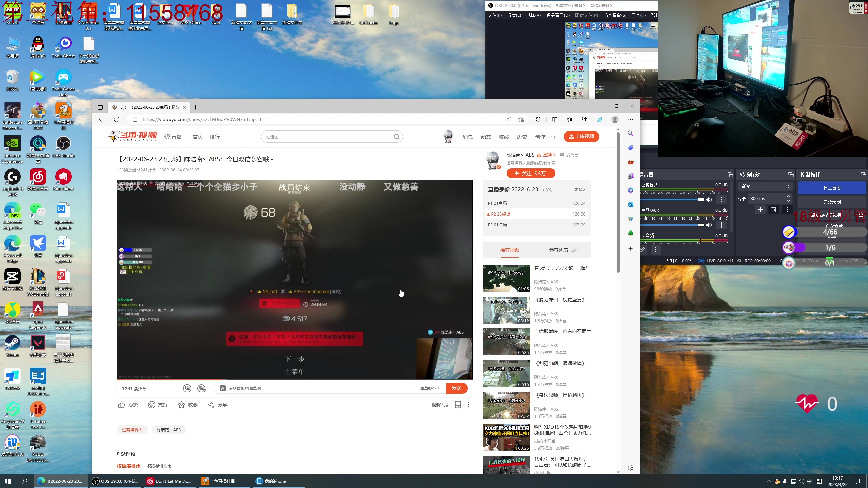Click the orange 上传视频 upload button
This screenshot has width=868, height=488.
point(581,136)
